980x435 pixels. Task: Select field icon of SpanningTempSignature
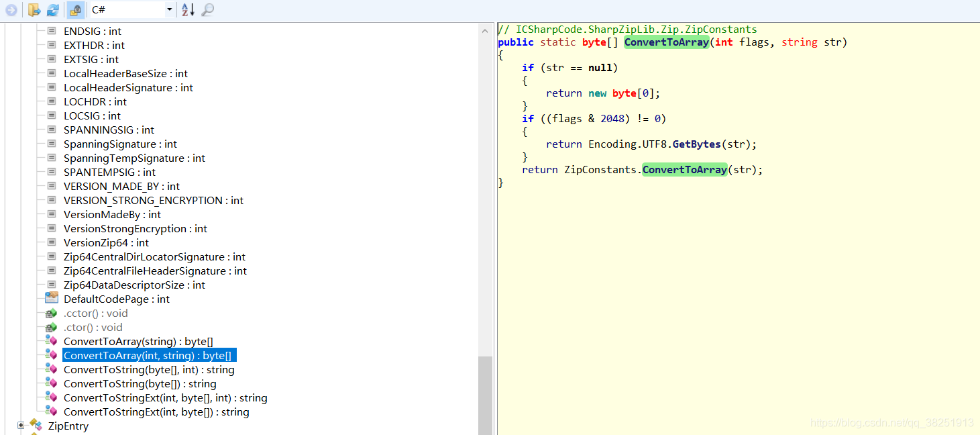click(52, 158)
